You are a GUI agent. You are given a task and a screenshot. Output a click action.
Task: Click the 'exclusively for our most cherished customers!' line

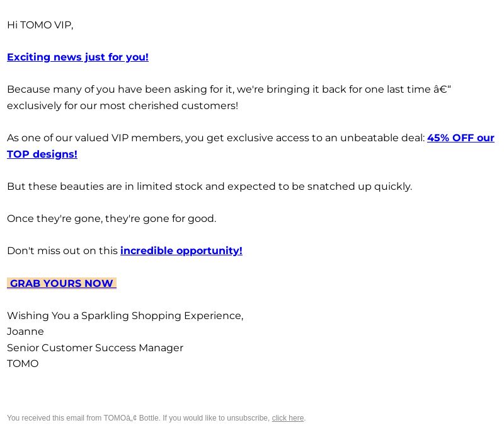(122, 105)
